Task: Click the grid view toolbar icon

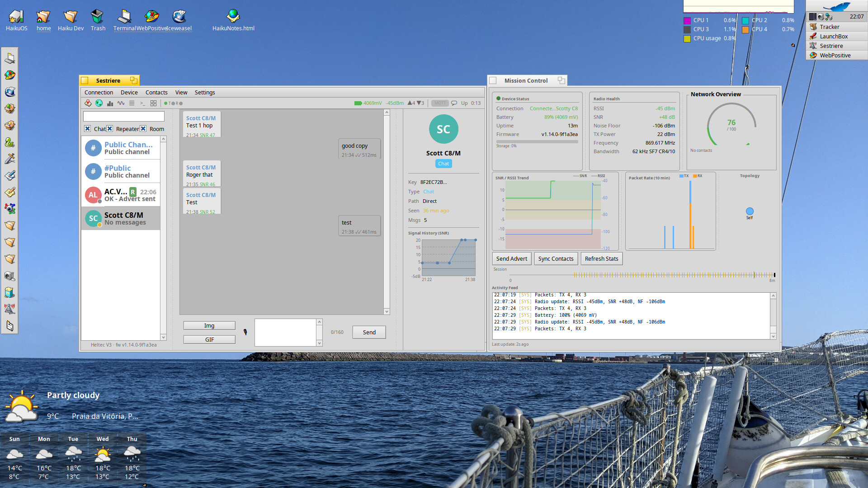Action: coord(153,103)
